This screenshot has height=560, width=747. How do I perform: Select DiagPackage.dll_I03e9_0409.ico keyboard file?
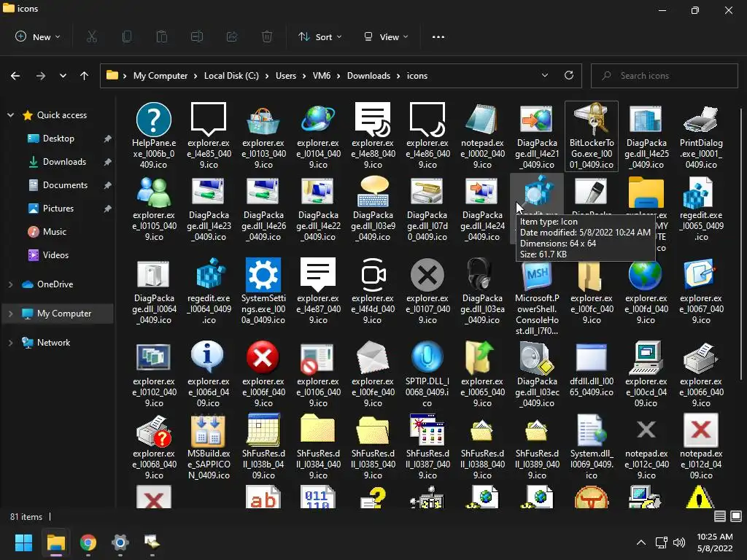373,209
